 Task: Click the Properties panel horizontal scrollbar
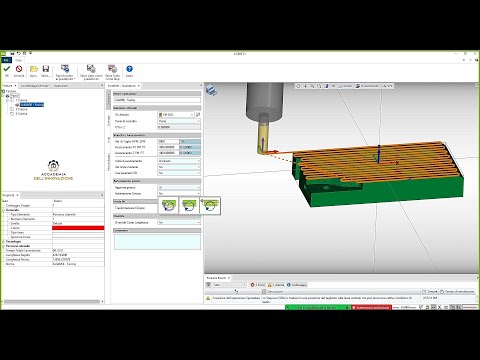click(x=52, y=302)
